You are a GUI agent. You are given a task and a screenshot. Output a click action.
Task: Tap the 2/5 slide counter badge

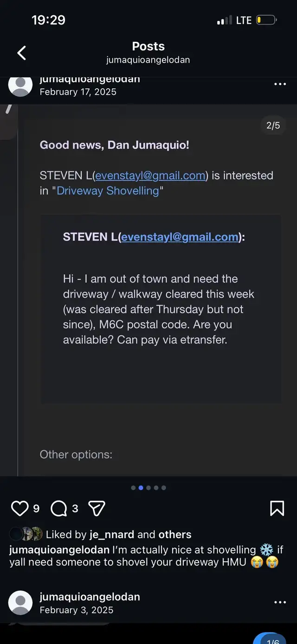[x=273, y=125]
